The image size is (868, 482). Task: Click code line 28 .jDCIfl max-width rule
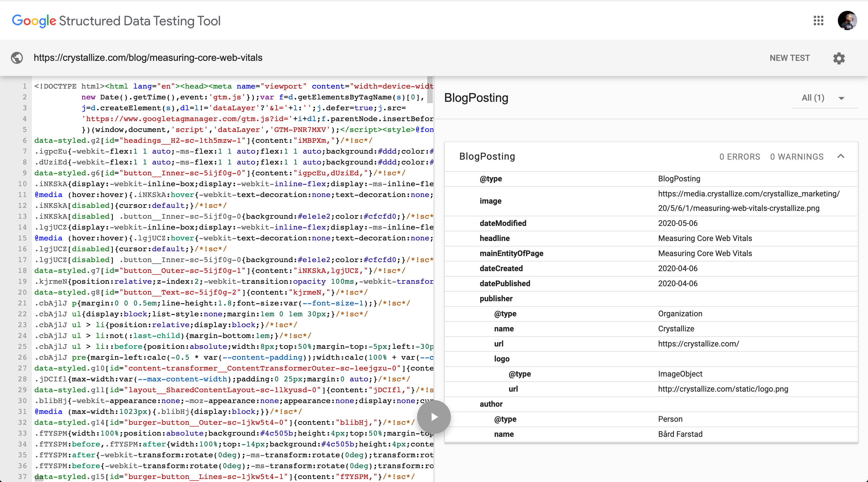tap(222, 379)
